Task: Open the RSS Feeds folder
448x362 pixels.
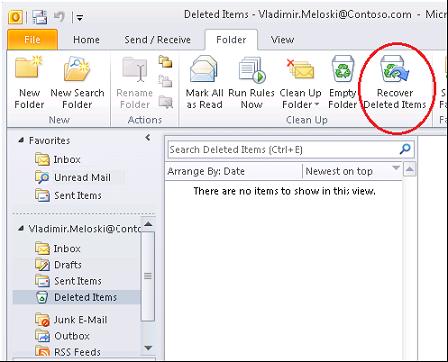Action: (68, 352)
